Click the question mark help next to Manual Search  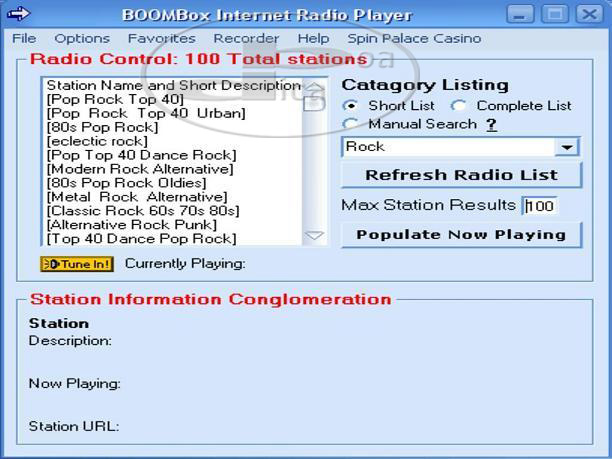point(491,125)
